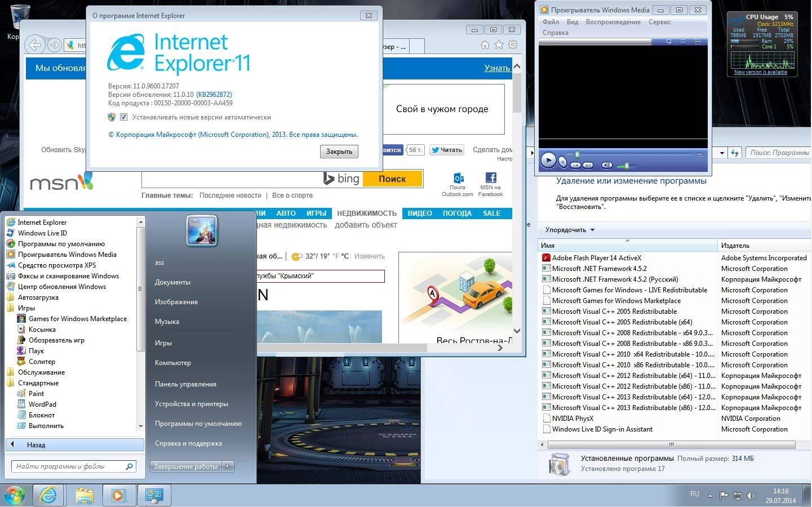Image resolution: width=812 pixels, height=507 pixels.
Task: Collapse the Игры folder in Start menu
Action: tap(26, 308)
